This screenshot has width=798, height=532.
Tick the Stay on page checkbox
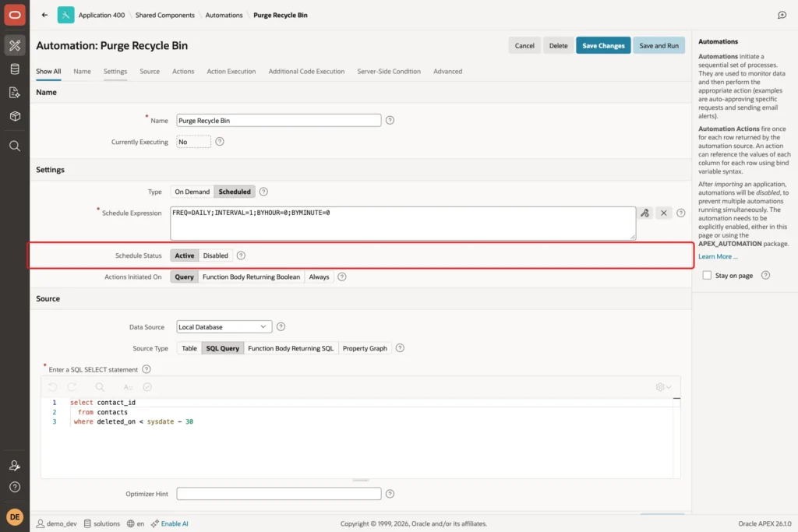point(707,275)
